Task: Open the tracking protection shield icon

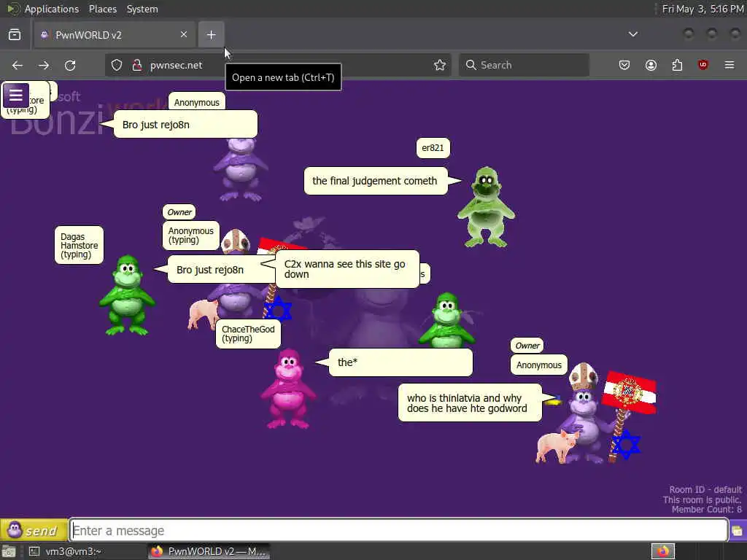Action: [117, 65]
